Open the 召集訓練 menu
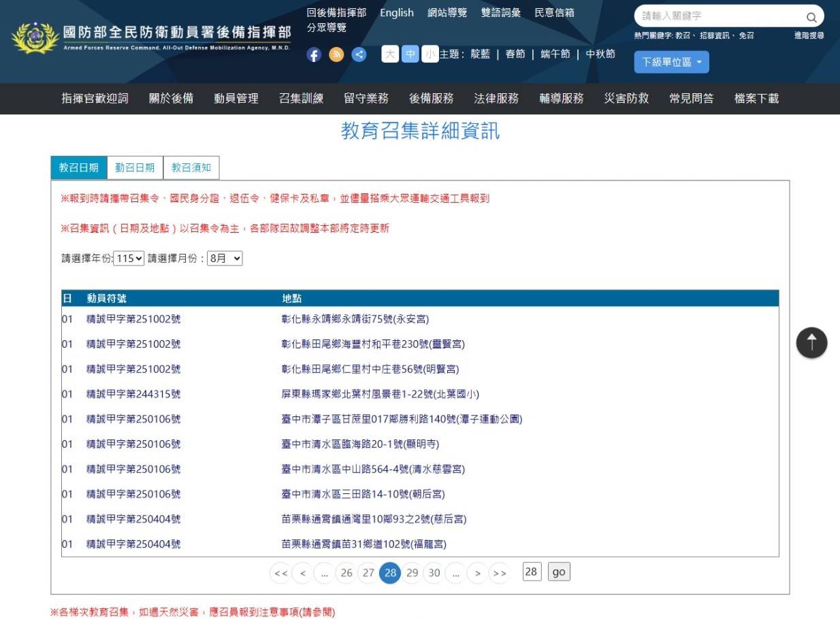This screenshot has width=840, height=619. click(301, 99)
